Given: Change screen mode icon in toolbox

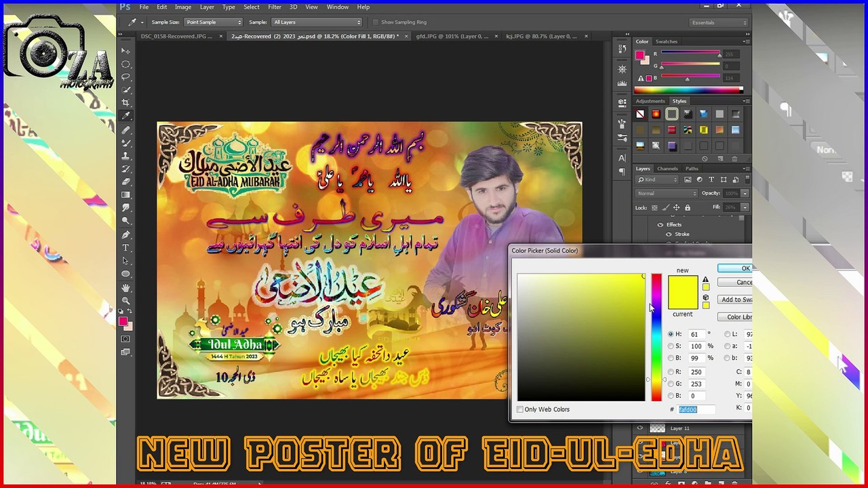Looking at the screenshot, I should 125,352.
